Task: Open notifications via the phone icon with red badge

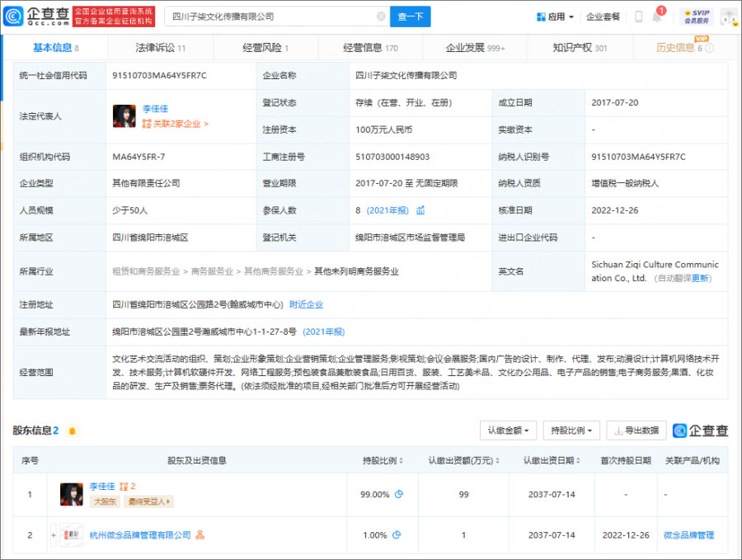Action: [657, 16]
